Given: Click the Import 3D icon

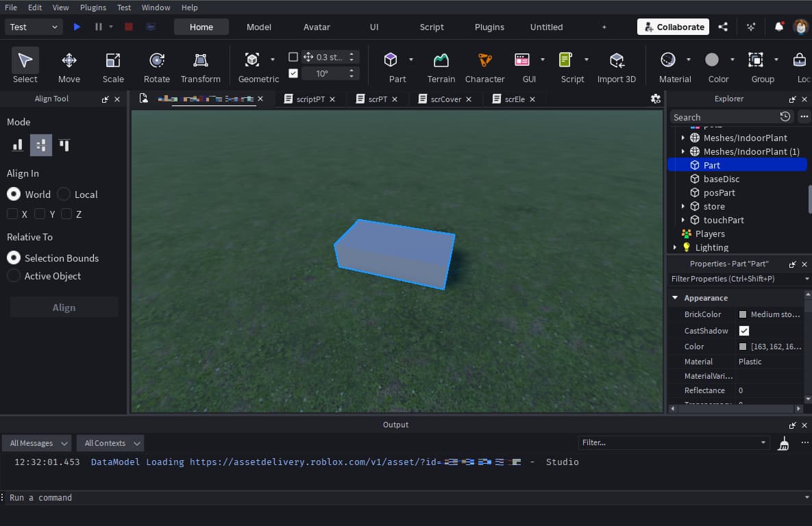Looking at the screenshot, I should click(x=616, y=66).
